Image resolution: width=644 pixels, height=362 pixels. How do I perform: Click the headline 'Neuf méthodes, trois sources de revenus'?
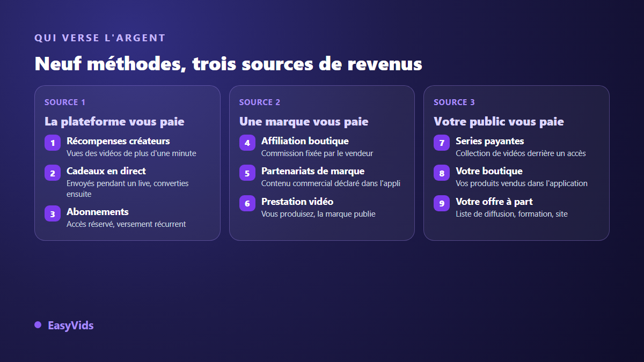click(229, 64)
